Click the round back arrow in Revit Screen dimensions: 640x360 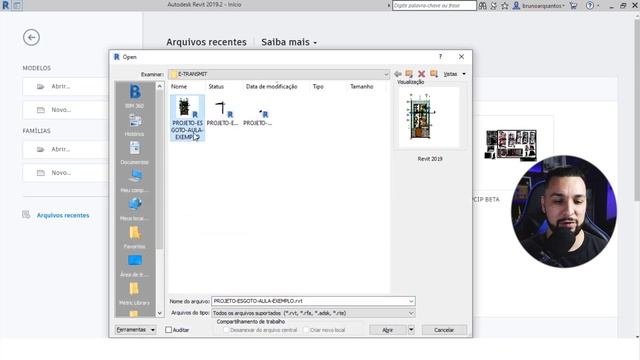click(x=31, y=38)
